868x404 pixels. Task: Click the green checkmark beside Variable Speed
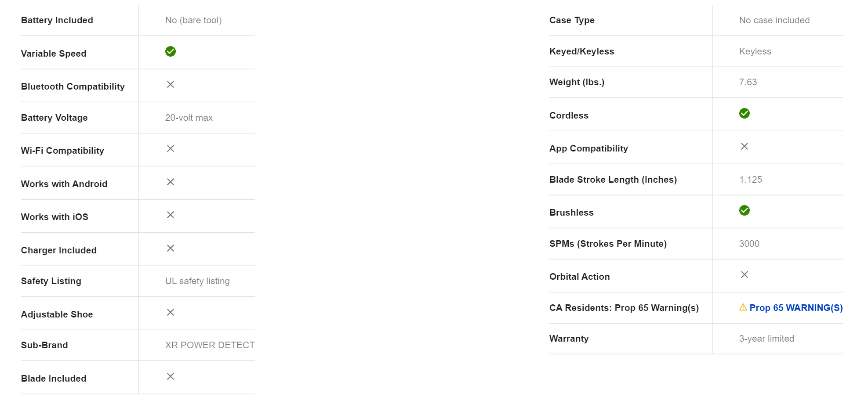(171, 51)
